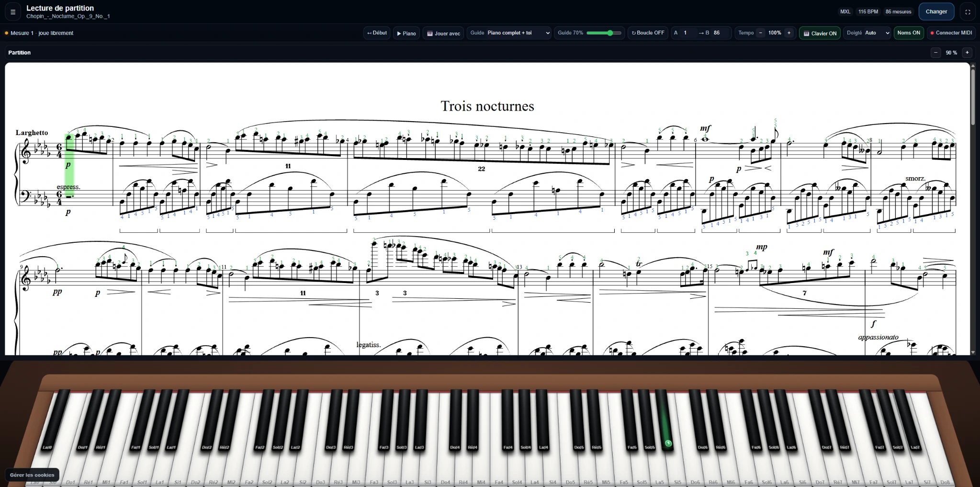Click the mf dynamic in measure 6

click(705, 128)
